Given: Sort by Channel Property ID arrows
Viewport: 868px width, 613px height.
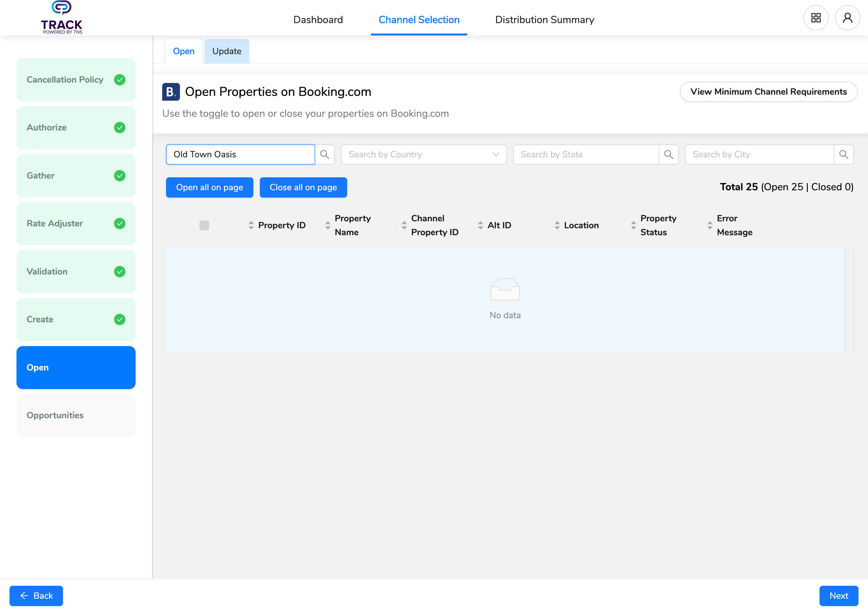Looking at the screenshot, I should coord(404,225).
